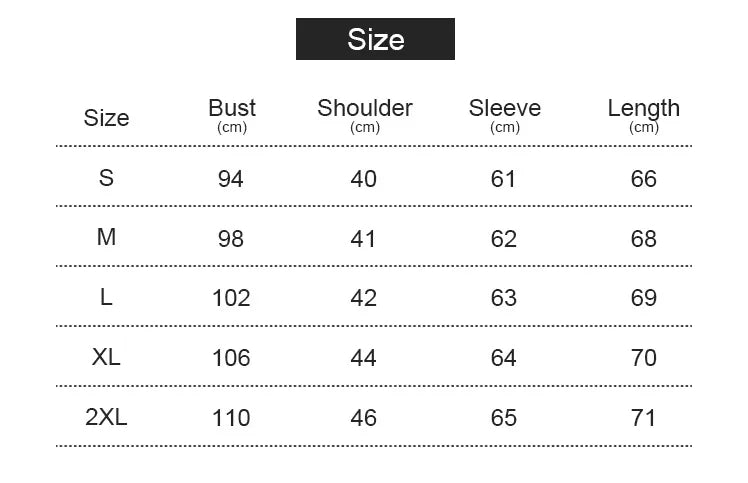Click the Size column header
The height and width of the screenshot is (483, 748).
coord(106,118)
